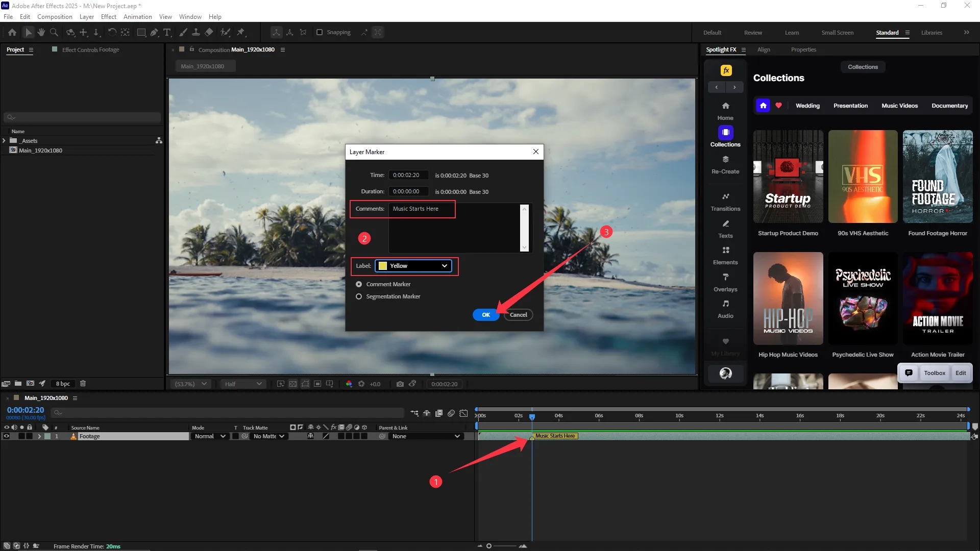The image size is (980, 551).
Task: Click the trash delete icon in Project panel
Action: [x=83, y=384]
